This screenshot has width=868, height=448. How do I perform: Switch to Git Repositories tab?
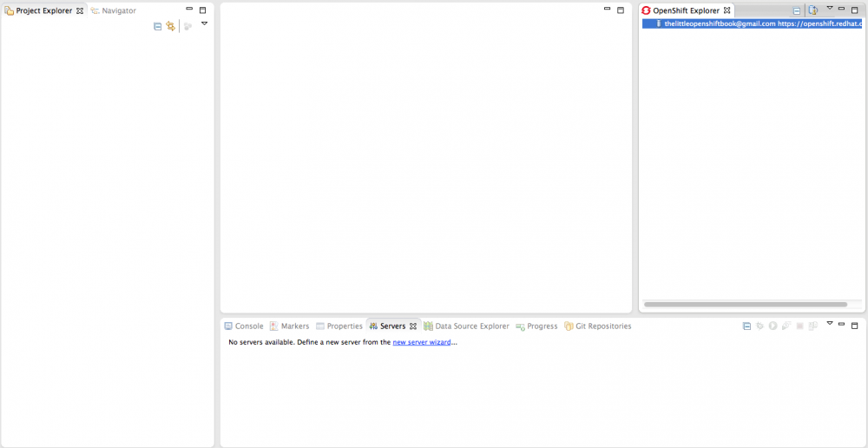(x=597, y=326)
